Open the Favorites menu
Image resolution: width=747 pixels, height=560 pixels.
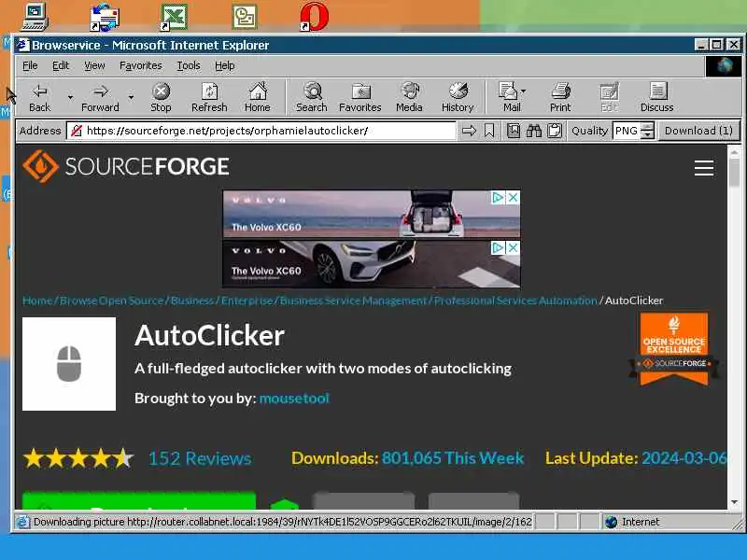point(141,65)
